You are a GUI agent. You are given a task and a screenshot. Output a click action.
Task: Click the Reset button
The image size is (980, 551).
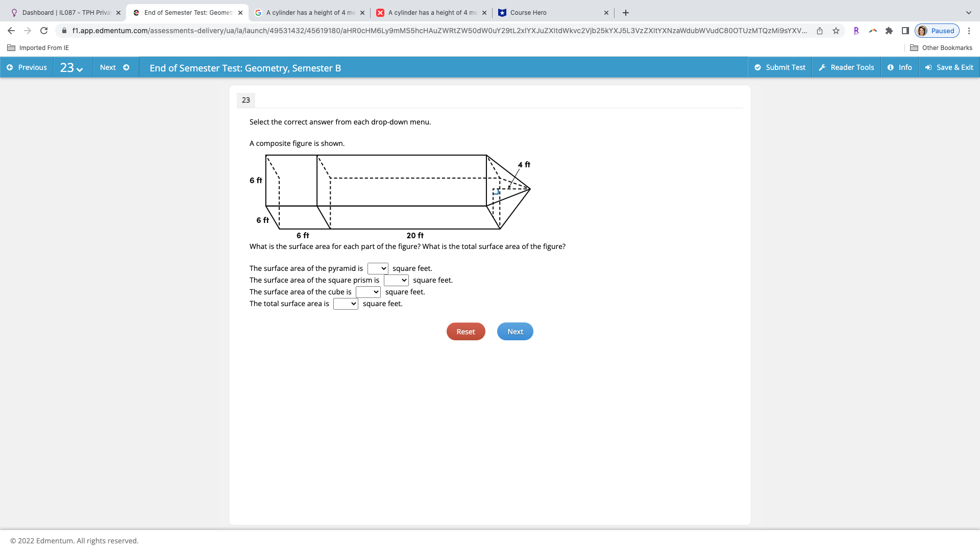465,331
